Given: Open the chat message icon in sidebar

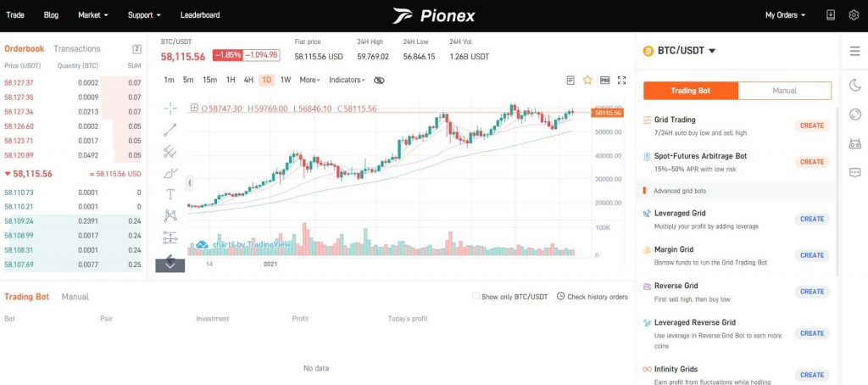Looking at the screenshot, I should pyautogui.click(x=854, y=172).
